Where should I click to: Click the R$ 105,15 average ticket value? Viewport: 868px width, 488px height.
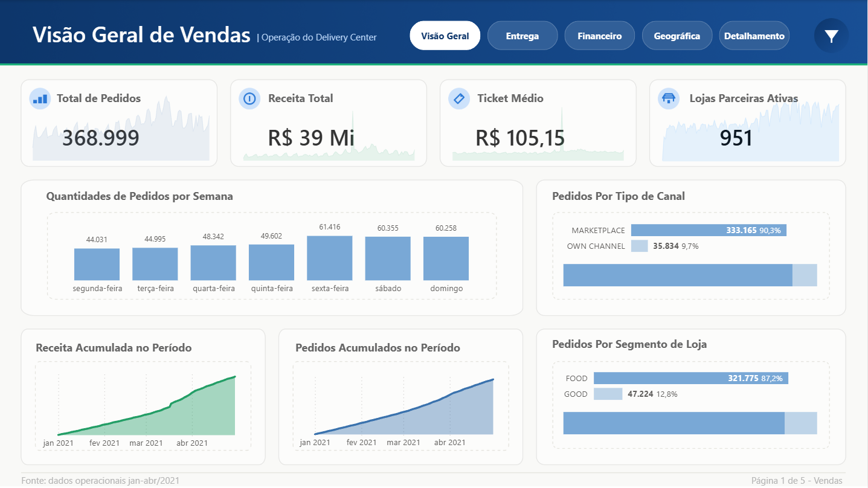click(x=520, y=138)
